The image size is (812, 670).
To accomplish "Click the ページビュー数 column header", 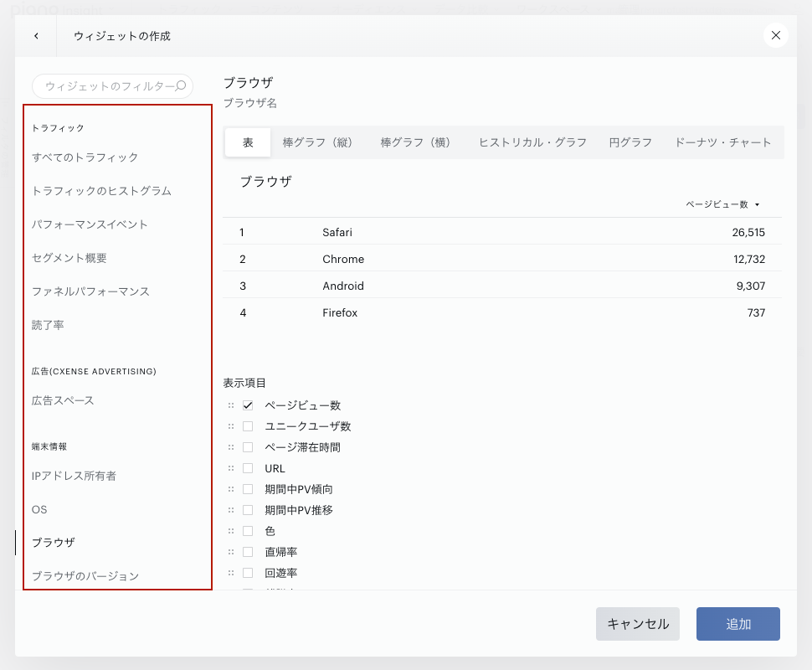I will coord(717,204).
